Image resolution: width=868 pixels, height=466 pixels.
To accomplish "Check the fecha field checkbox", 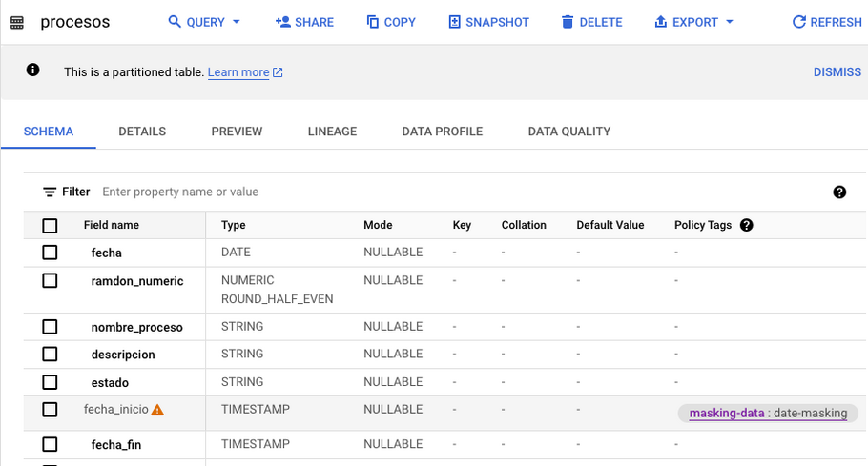I will (50, 253).
